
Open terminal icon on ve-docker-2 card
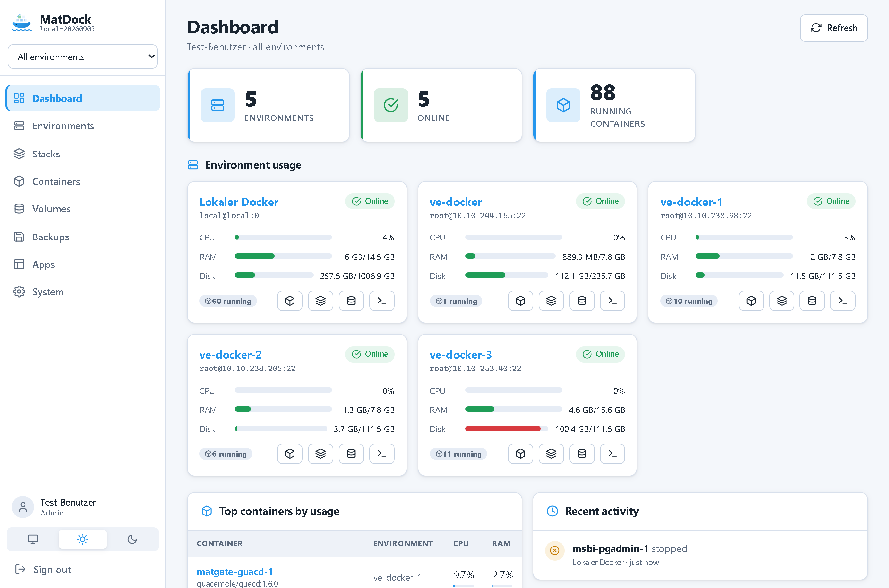(382, 454)
